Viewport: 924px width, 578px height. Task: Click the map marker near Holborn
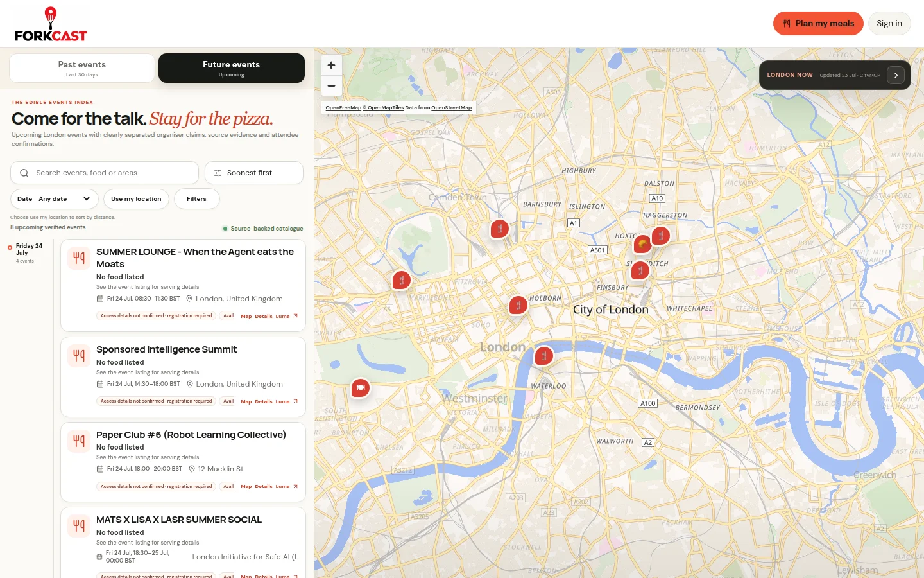(x=518, y=305)
